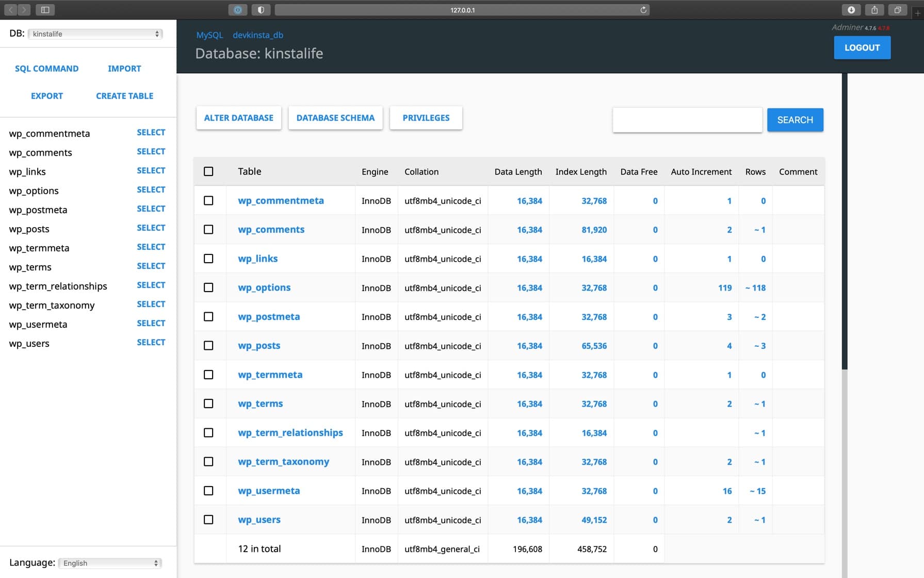Reload the page using the reload icon
Viewport: 924px width, 578px height.
click(x=643, y=9)
